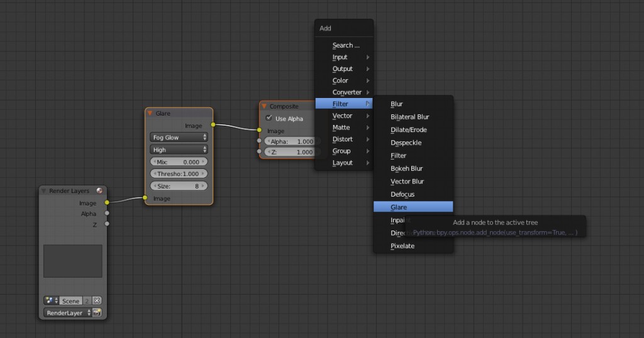Open the Fog Glow glare type dropdown
The image size is (644, 338).
click(179, 137)
